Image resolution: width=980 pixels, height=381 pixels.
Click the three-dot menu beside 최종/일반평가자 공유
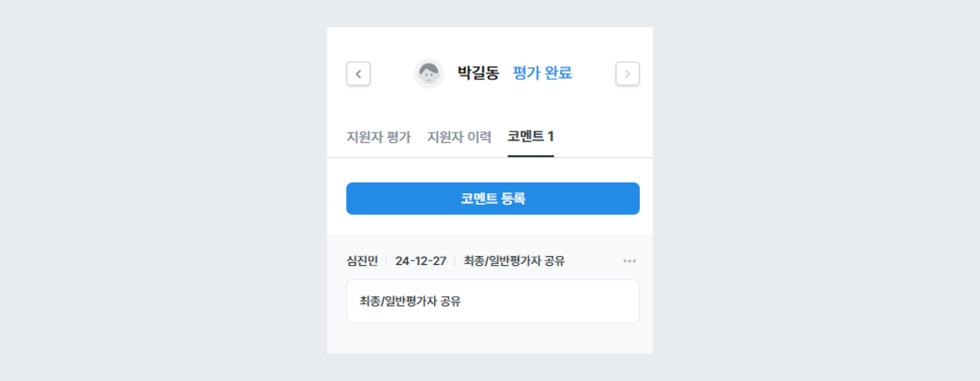pos(630,261)
